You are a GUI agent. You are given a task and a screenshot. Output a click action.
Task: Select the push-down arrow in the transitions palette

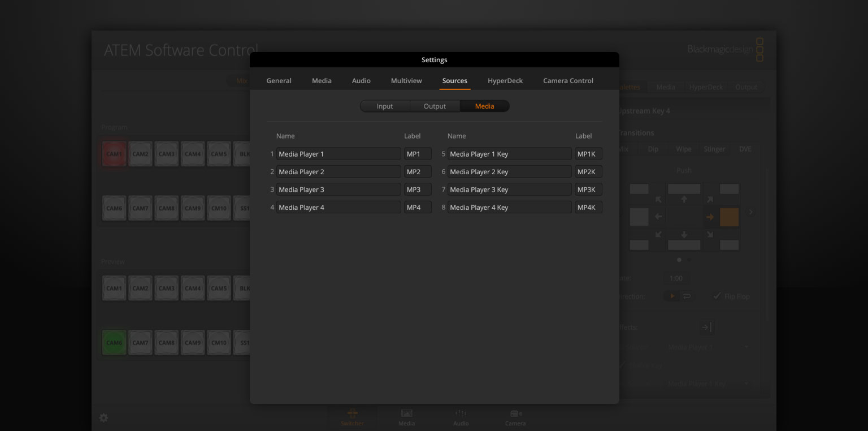point(684,234)
